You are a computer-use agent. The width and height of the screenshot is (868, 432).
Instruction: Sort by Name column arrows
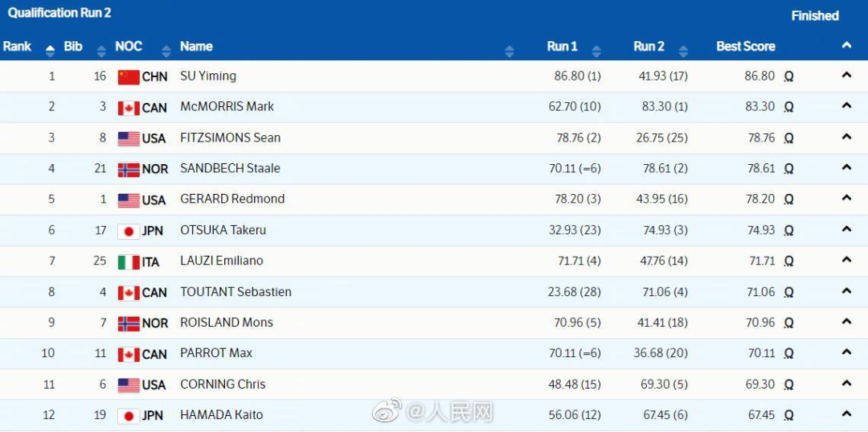point(510,51)
